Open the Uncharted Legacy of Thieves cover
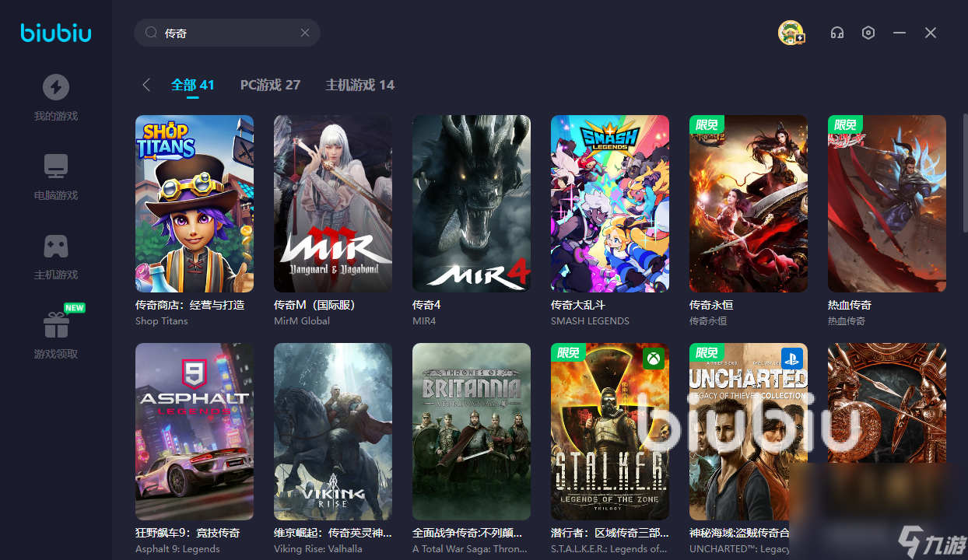 749,432
